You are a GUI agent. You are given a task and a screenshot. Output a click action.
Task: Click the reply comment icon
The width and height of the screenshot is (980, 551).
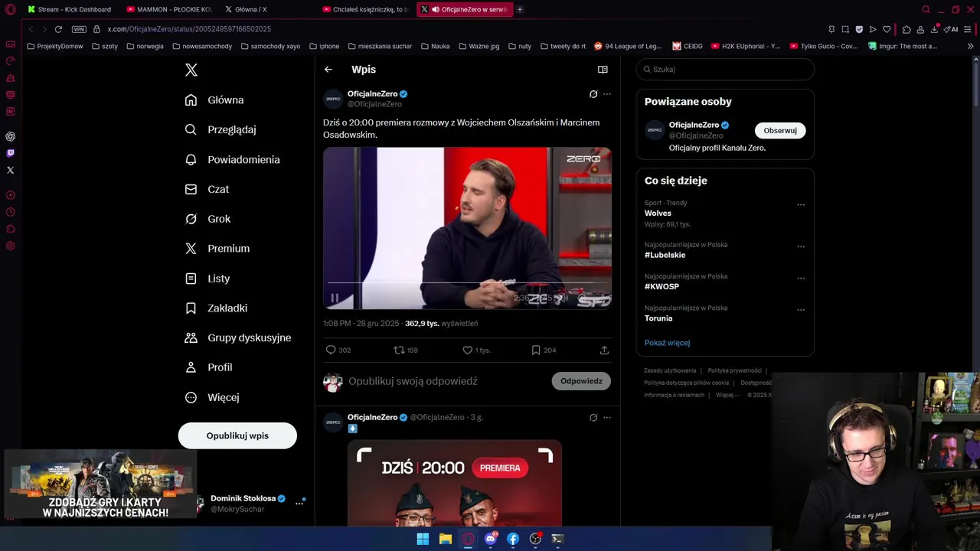331,350
